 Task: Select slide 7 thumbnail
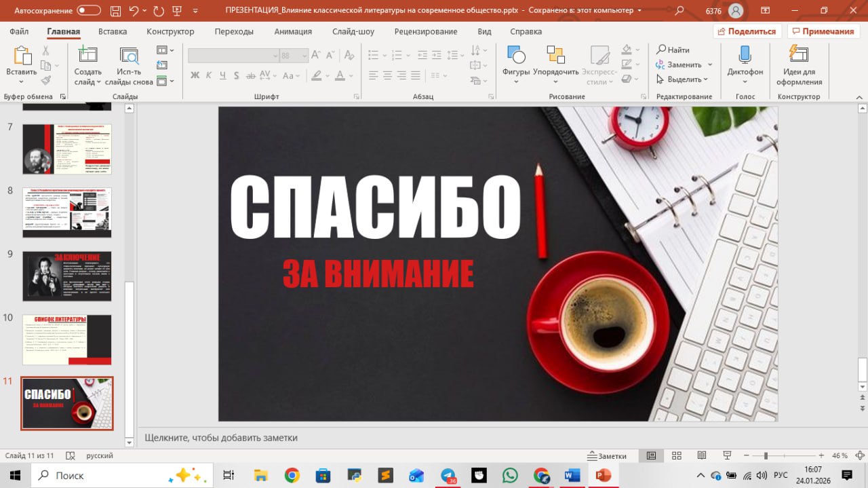(x=66, y=149)
